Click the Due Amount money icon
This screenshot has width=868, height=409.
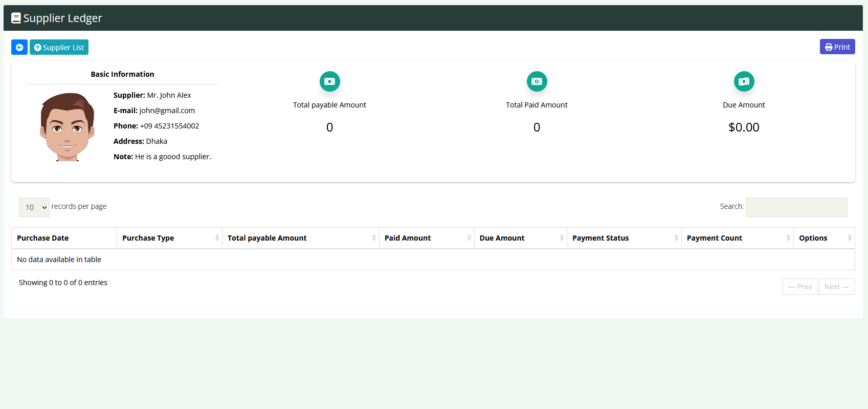pyautogui.click(x=744, y=81)
